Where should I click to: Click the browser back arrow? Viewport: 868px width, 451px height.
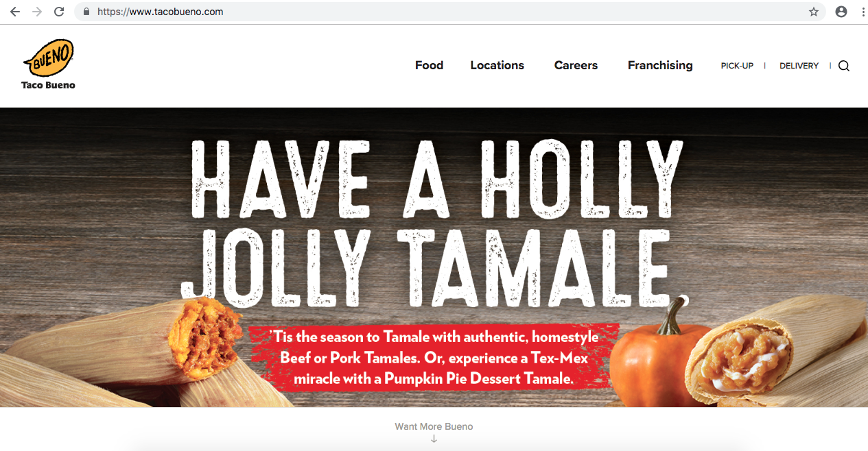coord(15,12)
